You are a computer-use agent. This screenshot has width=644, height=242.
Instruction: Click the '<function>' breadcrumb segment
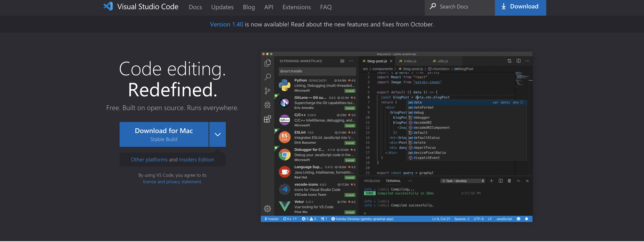pyautogui.click(x=439, y=69)
